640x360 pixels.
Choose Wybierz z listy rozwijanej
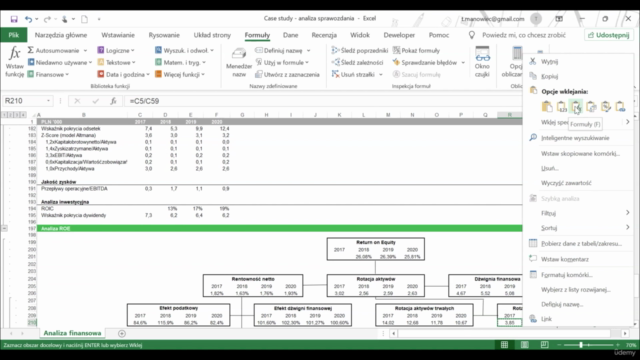point(576,289)
